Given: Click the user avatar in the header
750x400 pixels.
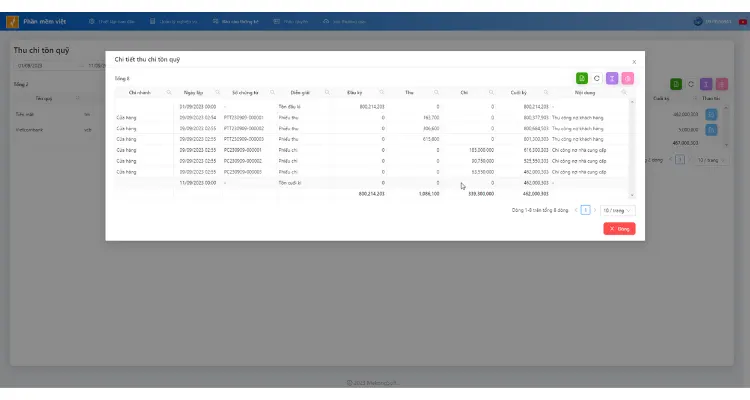Looking at the screenshot, I should [698, 22].
